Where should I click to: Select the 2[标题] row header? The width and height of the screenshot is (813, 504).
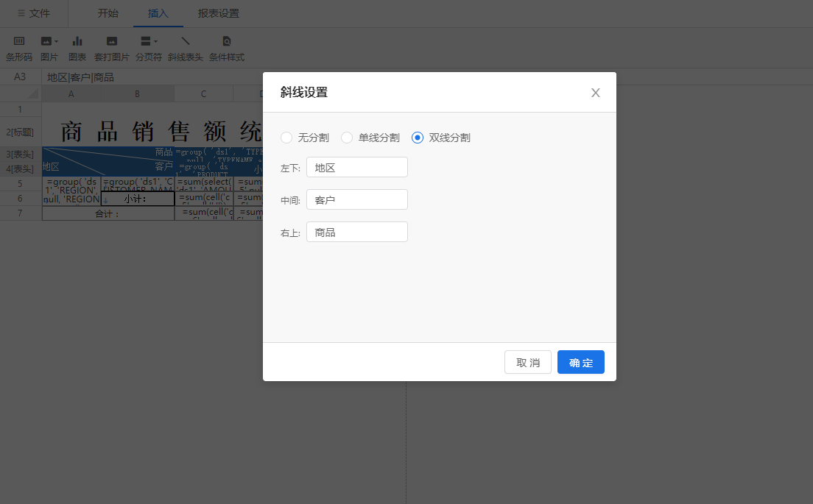20,132
